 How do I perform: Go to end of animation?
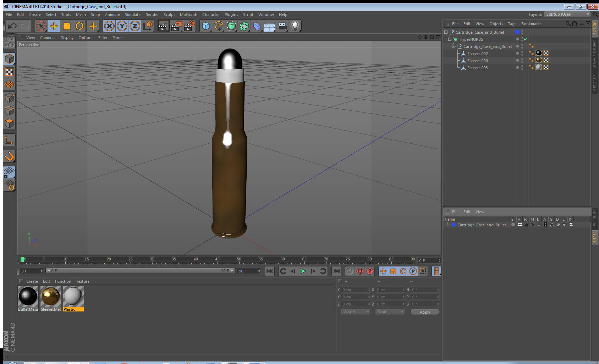[x=336, y=271]
